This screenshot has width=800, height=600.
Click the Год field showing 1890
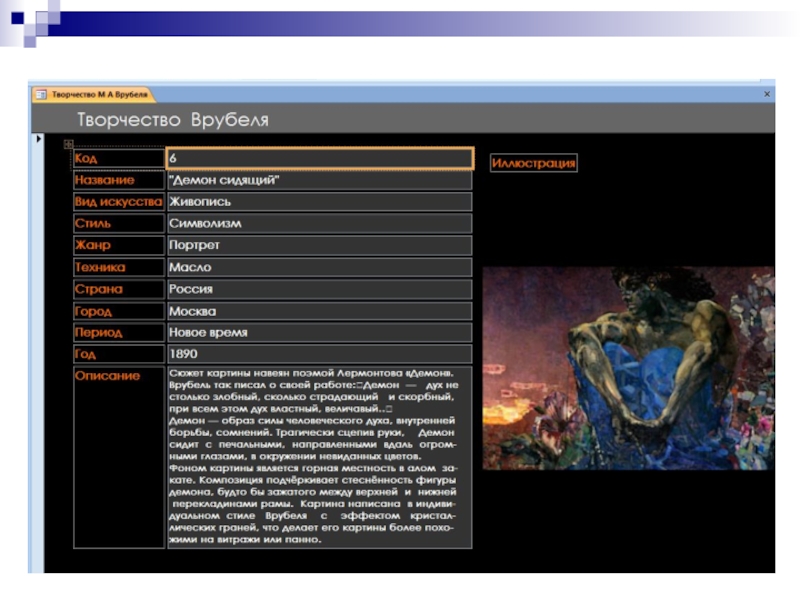point(319,354)
